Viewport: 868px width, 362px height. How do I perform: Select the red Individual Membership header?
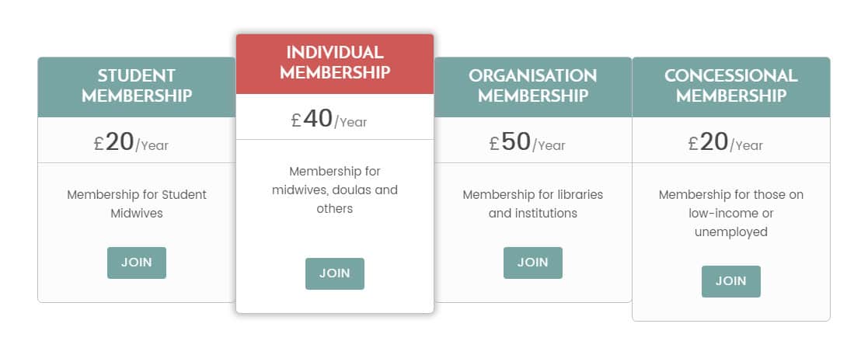(x=335, y=63)
